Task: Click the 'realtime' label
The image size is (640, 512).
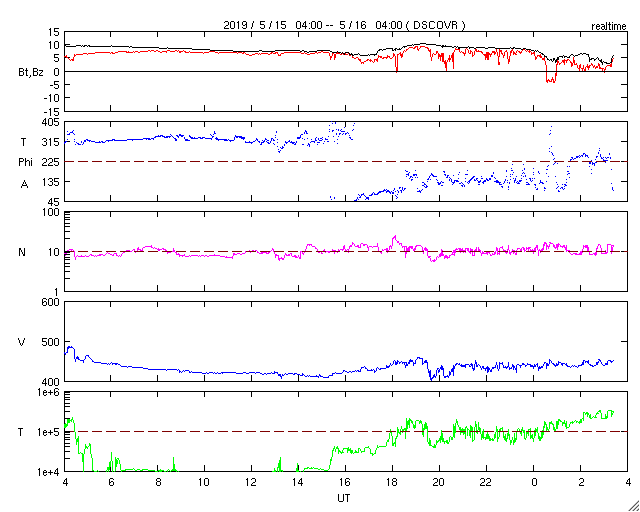Action: coord(609,27)
